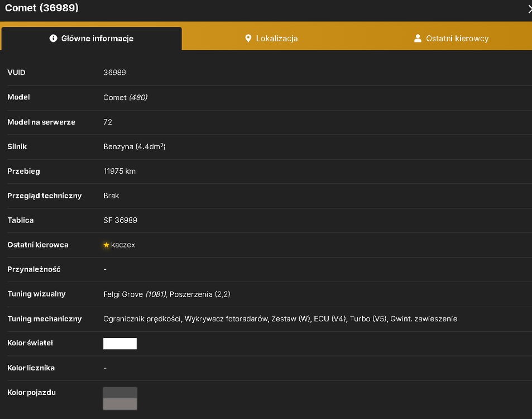Click the Ostatni kierowca label
The height and width of the screenshot is (419, 532).
click(37, 245)
